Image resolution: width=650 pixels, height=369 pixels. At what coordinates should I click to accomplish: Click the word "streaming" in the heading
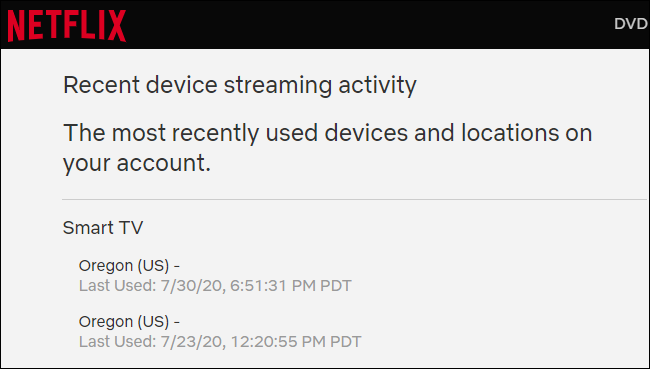click(278, 86)
